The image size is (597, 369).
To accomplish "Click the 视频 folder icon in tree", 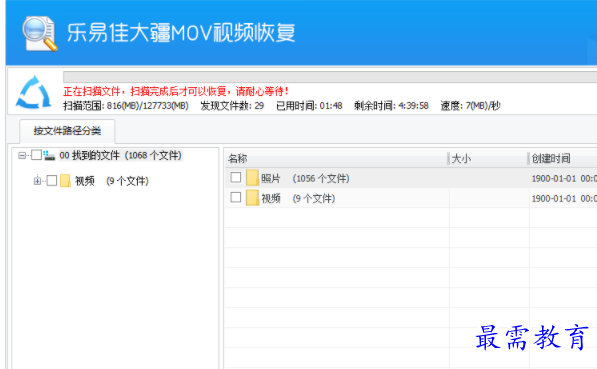I will (x=65, y=181).
